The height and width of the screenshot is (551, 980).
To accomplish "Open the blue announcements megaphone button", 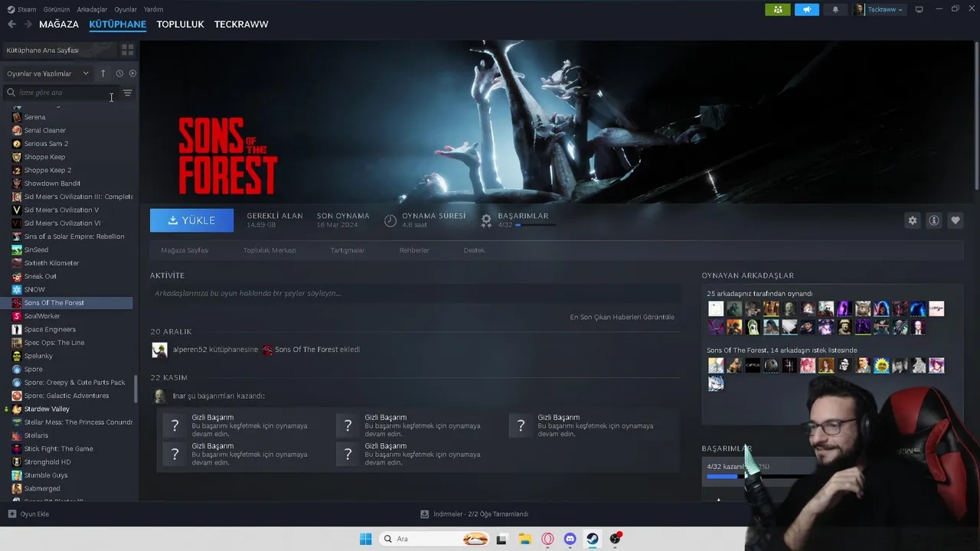I will pos(806,9).
